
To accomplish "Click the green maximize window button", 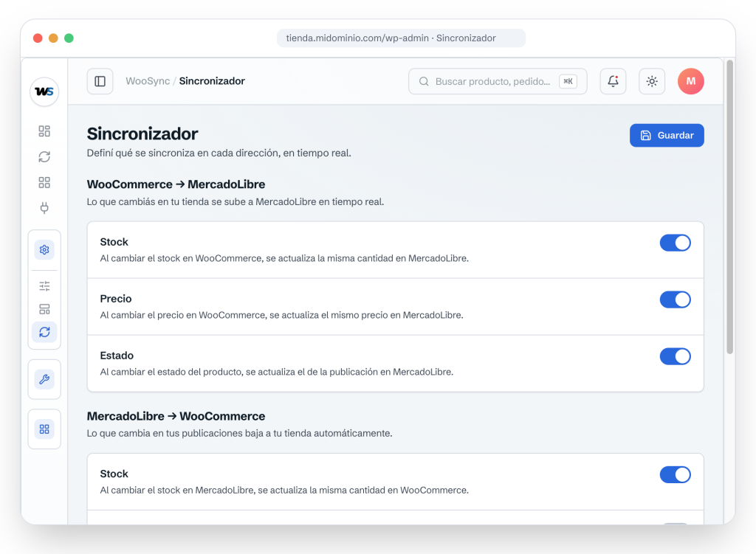I will tap(69, 38).
